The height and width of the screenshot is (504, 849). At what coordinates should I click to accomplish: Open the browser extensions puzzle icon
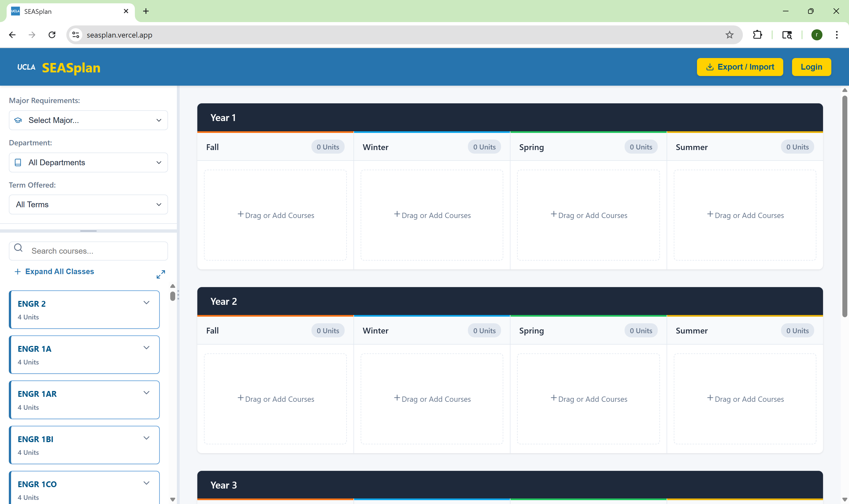(x=757, y=35)
